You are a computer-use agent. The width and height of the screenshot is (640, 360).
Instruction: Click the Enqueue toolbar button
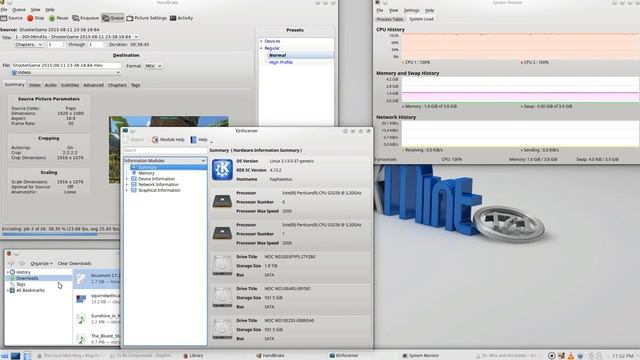tap(85, 18)
